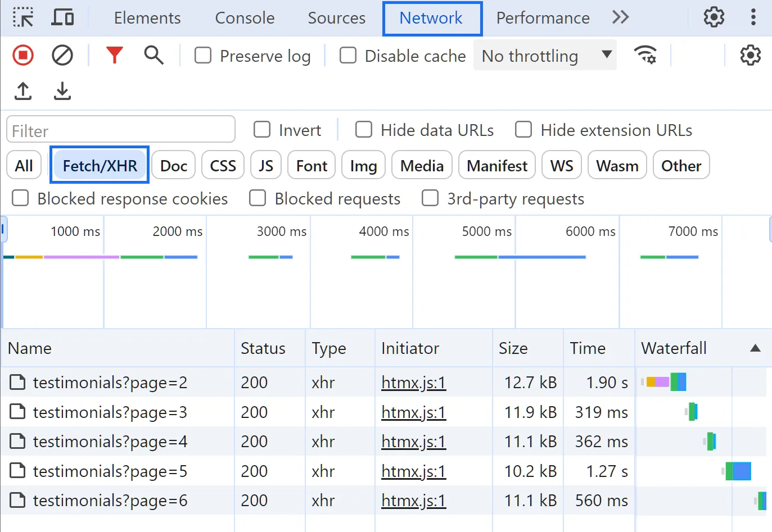Check the Disable cache option

[348, 55]
